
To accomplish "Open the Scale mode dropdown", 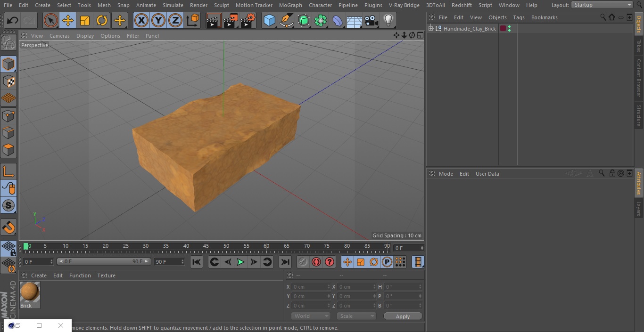I will click(356, 316).
